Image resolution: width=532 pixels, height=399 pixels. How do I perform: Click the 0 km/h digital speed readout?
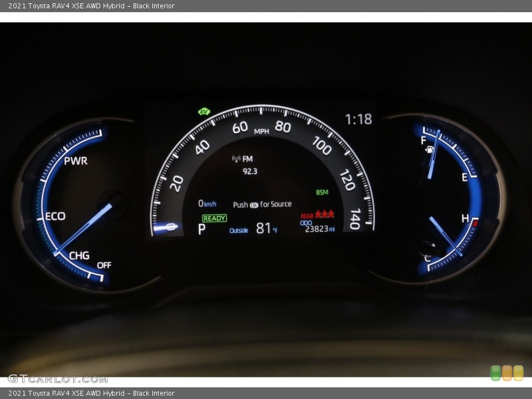(207, 203)
